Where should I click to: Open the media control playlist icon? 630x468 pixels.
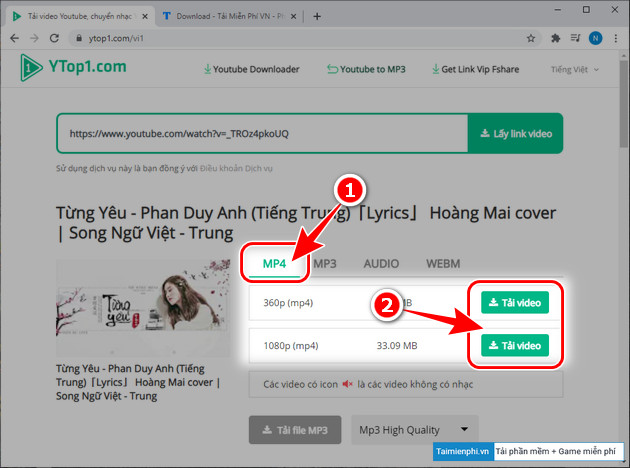coord(575,38)
